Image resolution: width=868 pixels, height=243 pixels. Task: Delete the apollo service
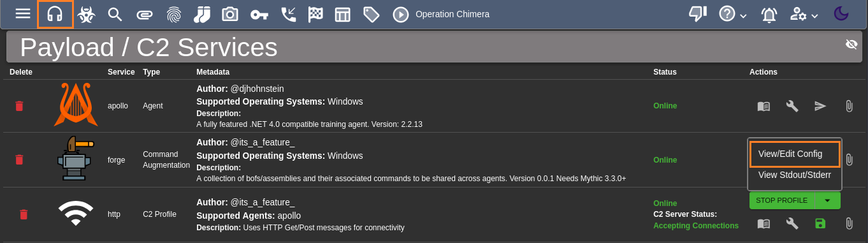pyautogui.click(x=19, y=106)
